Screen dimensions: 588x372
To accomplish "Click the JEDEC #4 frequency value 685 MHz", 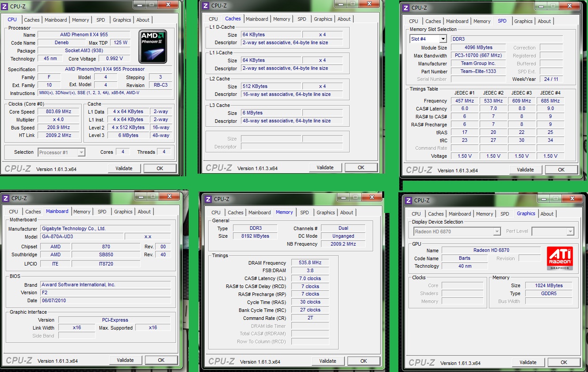I will (x=550, y=101).
